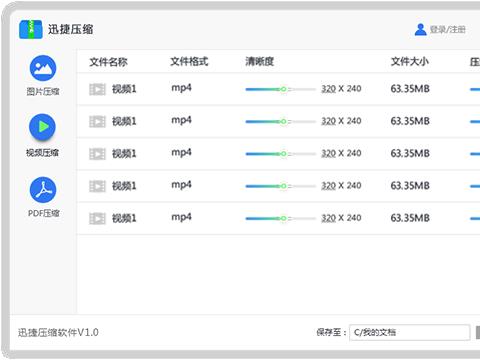Screen dimensions: 480x360
Task: Select the 视频1 file name in the fifth row
Action: [124, 218]
